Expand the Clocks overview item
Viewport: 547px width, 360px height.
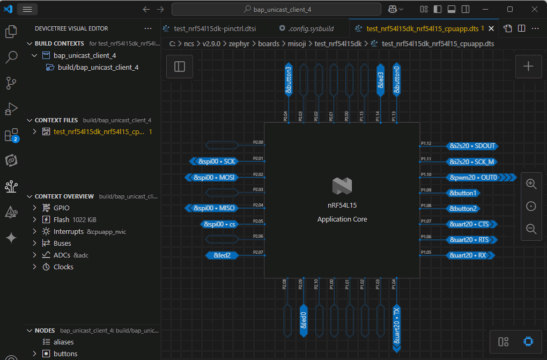point(35,267)
